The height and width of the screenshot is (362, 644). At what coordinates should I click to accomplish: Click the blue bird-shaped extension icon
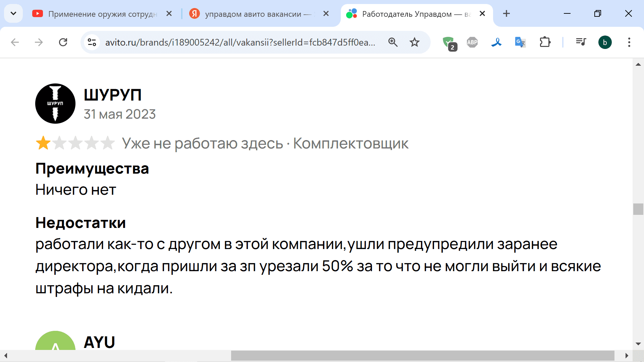496,42
